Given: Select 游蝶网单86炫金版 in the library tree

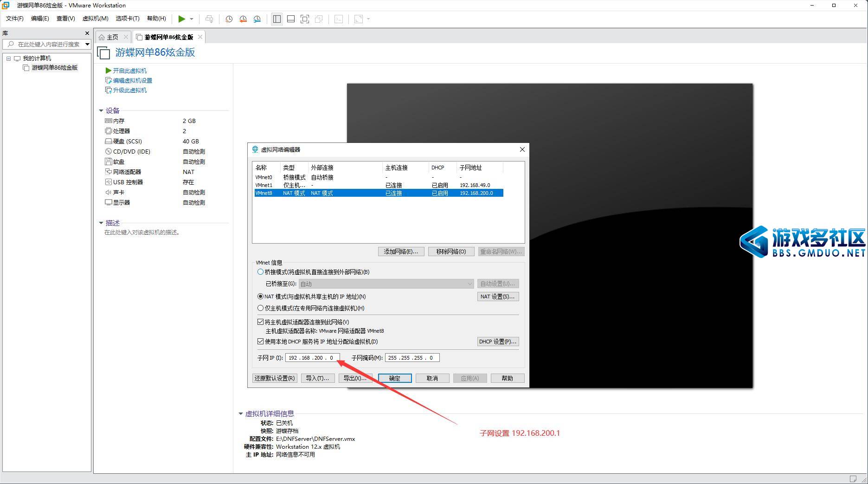Looking at the screenshot, I should click(54, 68).
